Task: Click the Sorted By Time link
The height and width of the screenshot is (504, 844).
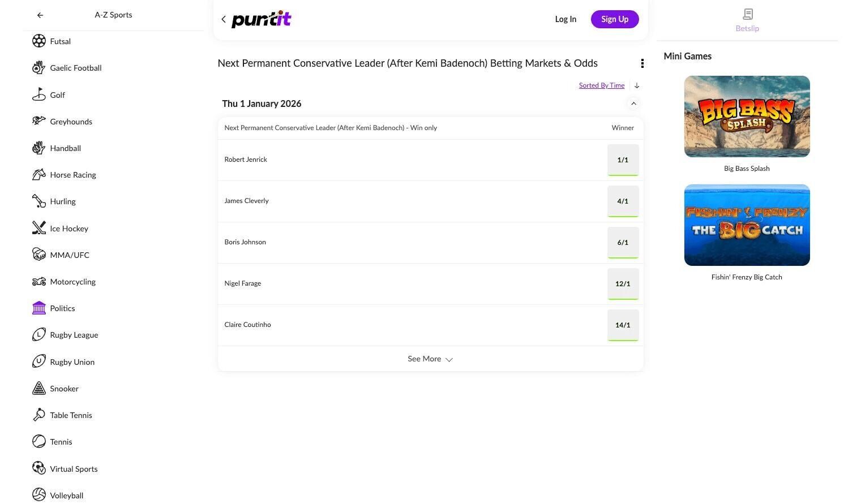Action: point(601,85)
